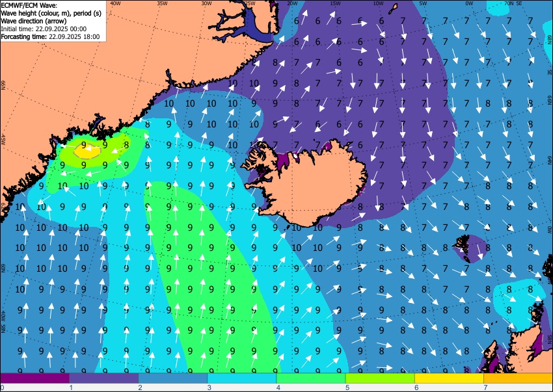Click the indigo 1–2 m legend swatch

pos(103,378)
